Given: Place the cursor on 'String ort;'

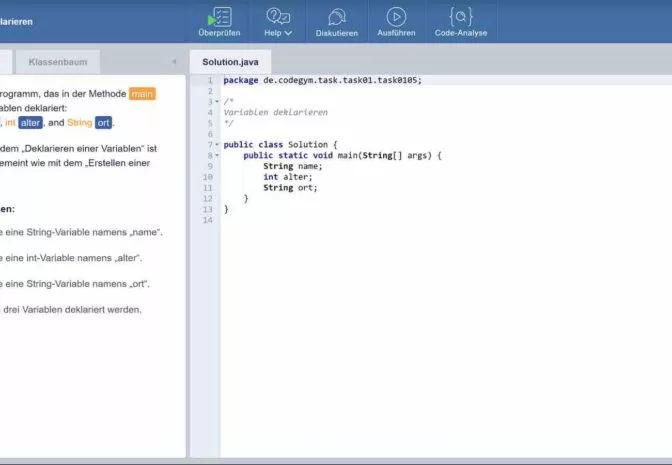Looking at the screenshot, I should click(290, 187).
